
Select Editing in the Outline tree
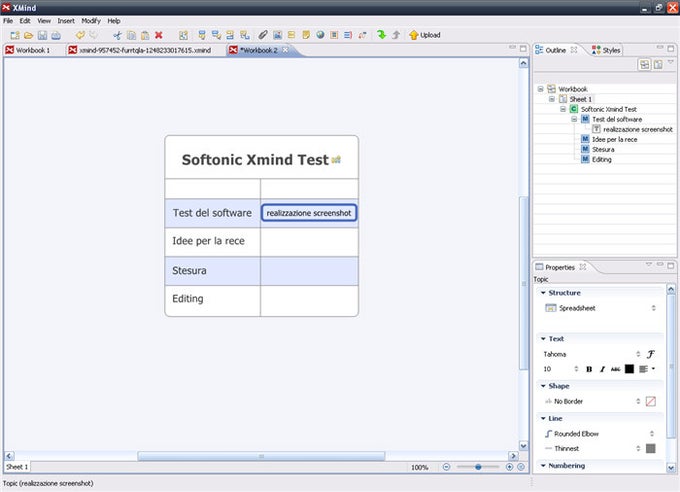[x=602, y=159]
